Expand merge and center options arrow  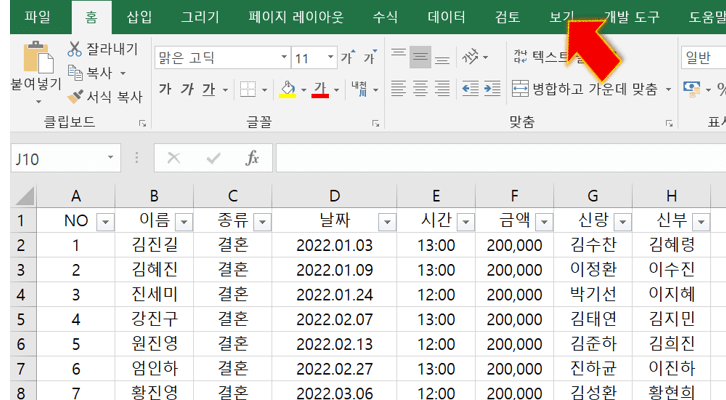point(668,89)
